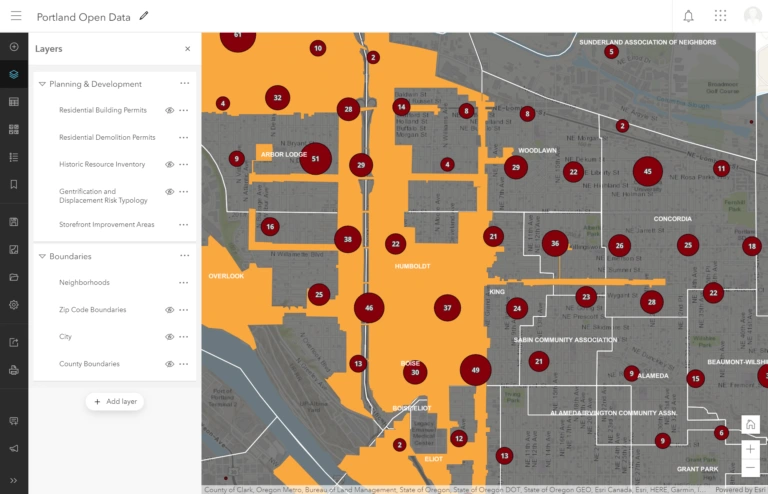Open the announcements megaphone icon
Screen dimensions: 768x494
point(14,448)
